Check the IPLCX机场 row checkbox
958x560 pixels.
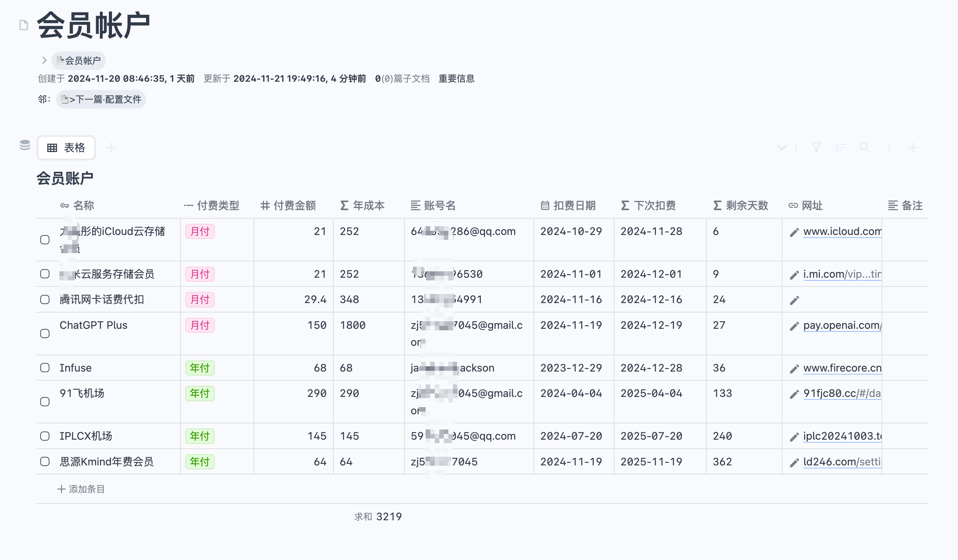point(45,436)
